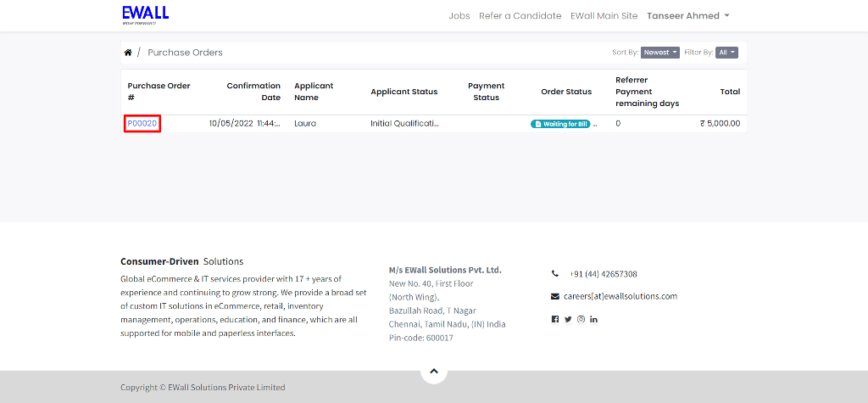The image size is (868, 403).
Task: Expand the Tanseer Ahmed user menu
Action: pyautogui.click(x=688, y=16)
